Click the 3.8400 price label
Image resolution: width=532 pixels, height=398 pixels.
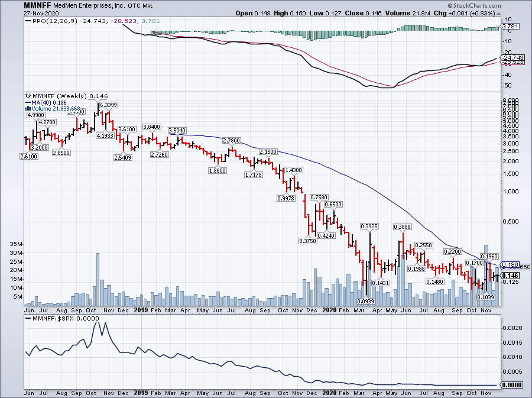point(152,127)
